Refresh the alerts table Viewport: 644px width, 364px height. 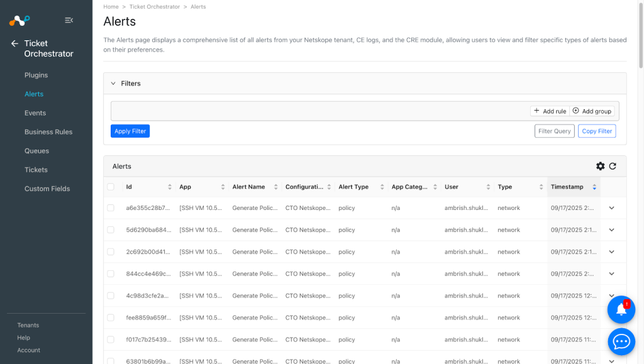(613, 166)
